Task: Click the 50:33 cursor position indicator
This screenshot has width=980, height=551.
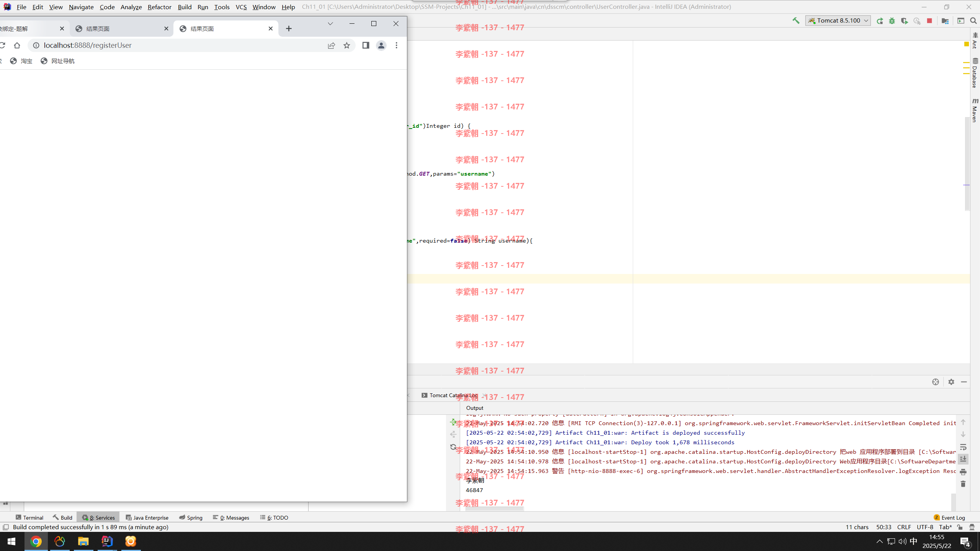Action: click(x=884, y=527)
